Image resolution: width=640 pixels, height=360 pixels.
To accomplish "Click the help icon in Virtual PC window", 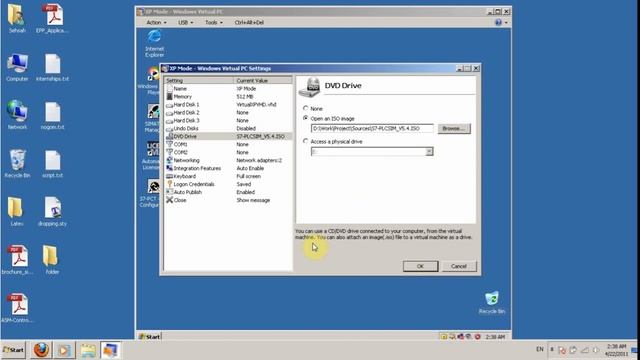I will (x=498, y=22).
